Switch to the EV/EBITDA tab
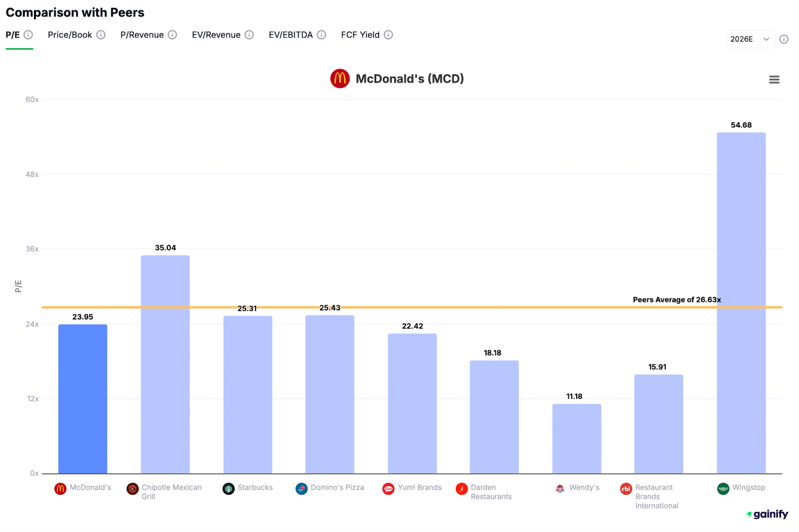The image size is (799, 532). click(x=291, y=35)
